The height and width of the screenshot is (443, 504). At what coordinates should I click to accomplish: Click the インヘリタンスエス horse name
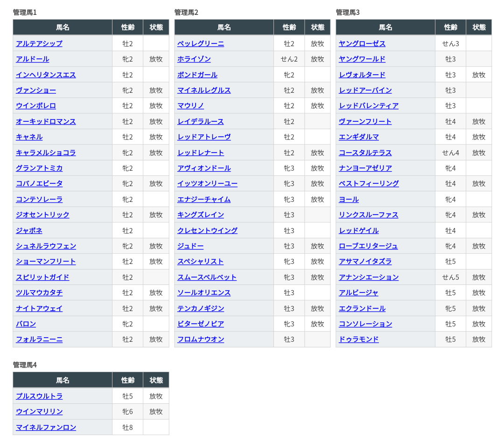pos(46,75)
